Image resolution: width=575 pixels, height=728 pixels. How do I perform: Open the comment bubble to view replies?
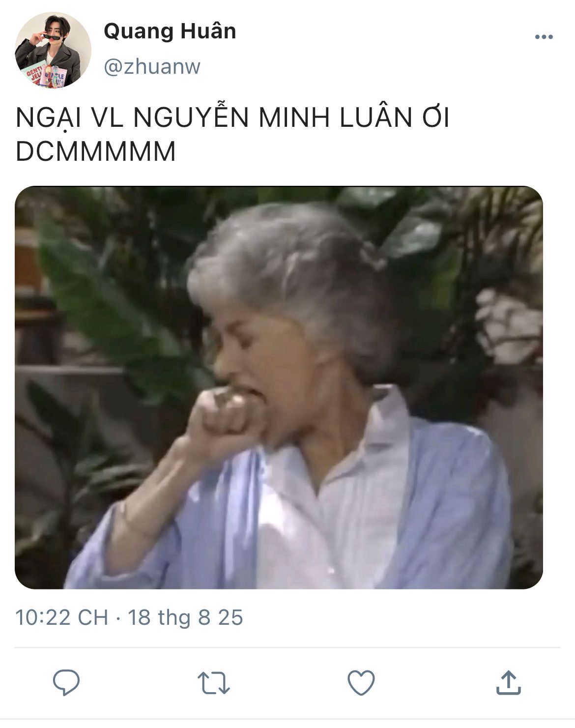point(66,682)
